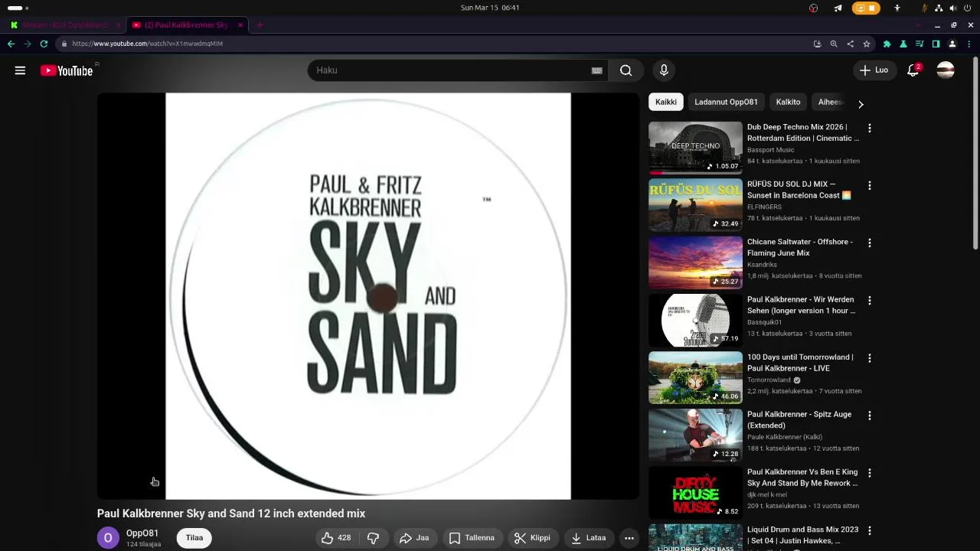
Task: Go back with the browser back arrow
Action: [11, 44]
